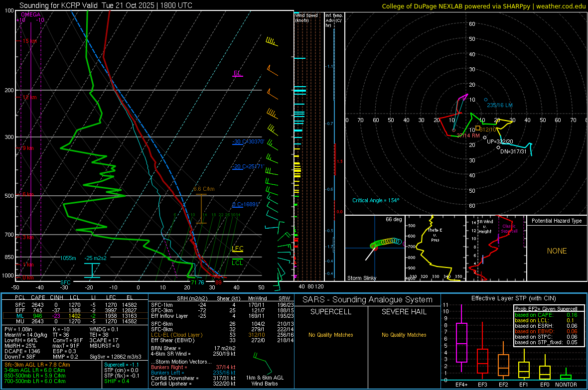Viewport: 588px width, 390px height.
Task: Click the 66 deg Storm Slinky value
Action: point(394,219)
